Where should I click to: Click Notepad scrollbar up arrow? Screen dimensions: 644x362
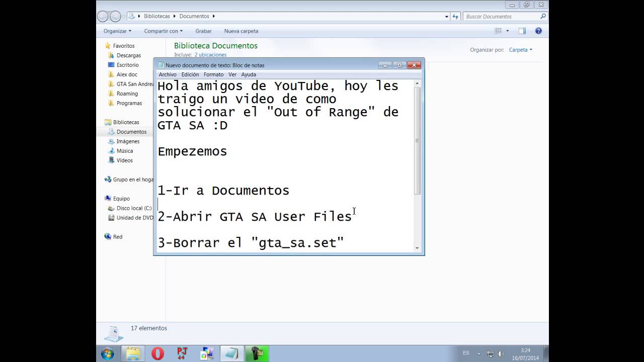point(417,83)
